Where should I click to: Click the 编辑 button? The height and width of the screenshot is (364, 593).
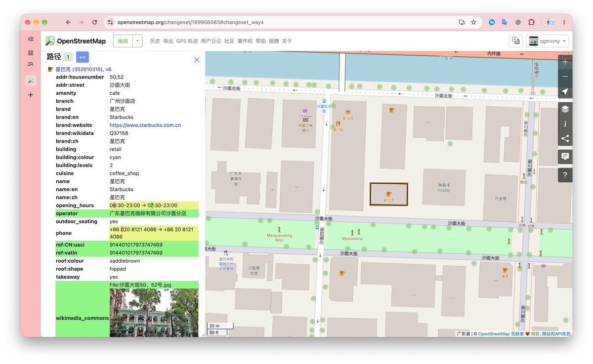[123, 41]
